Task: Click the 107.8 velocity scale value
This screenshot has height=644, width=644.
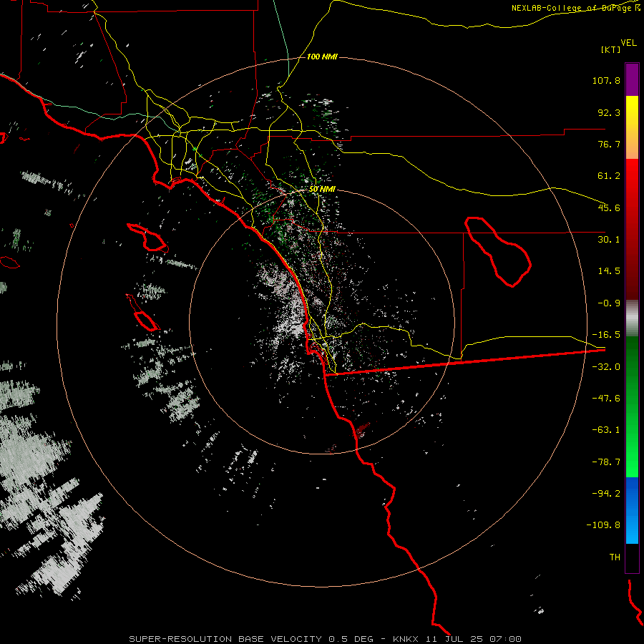Action: point(606,80)
